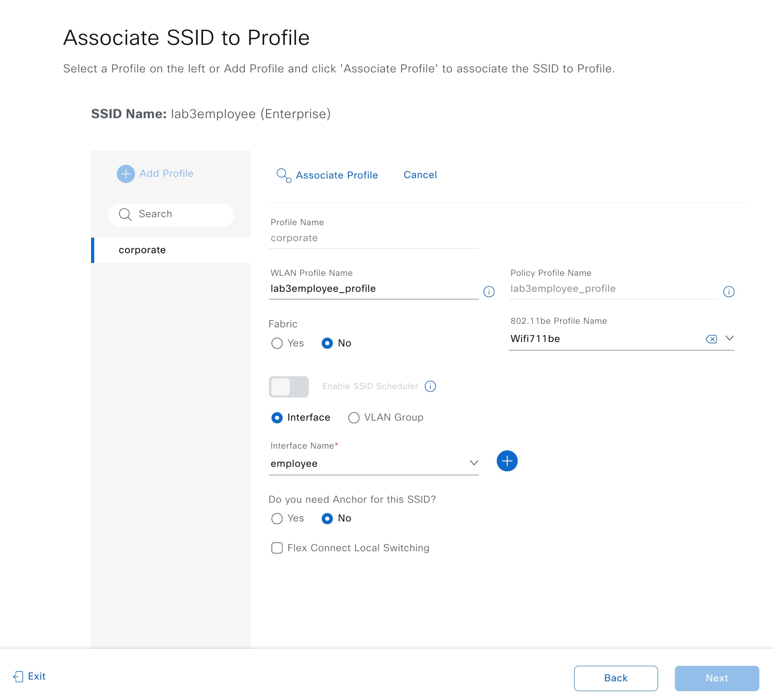Click the info icon beside WLAN Profile Name
Viewport: 774px width, 700px height.
point(489,292)
